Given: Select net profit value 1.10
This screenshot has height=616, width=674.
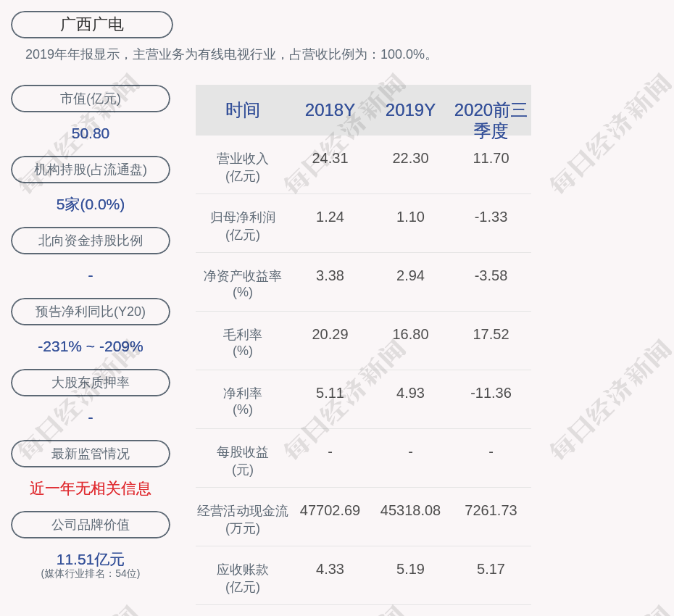Looking at the screenshot, I should 410,217.
